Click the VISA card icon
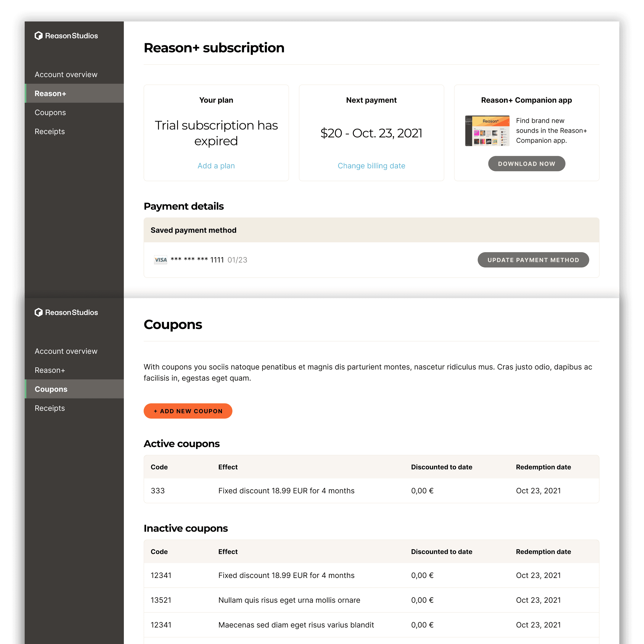Image resolution: width=644 pixels, height=644 pixels. [x=161, y=260]
